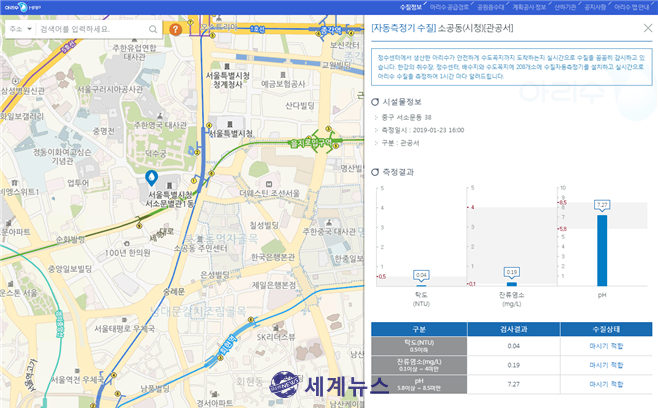This screenshot has width=658, height=408.
Task: Click the 시설물정보 section bullet icon
Action: (375, 103)
